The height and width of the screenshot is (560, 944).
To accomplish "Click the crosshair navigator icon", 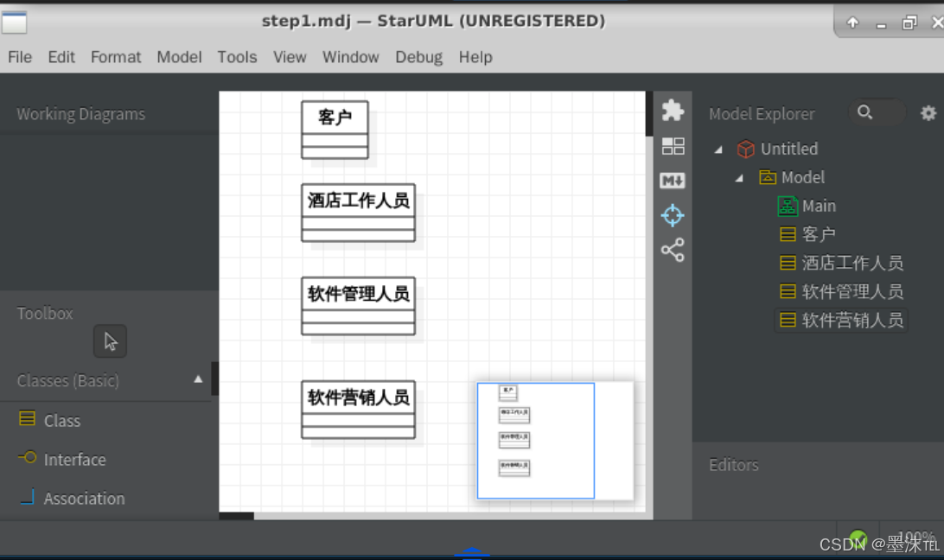I will 673,215.
